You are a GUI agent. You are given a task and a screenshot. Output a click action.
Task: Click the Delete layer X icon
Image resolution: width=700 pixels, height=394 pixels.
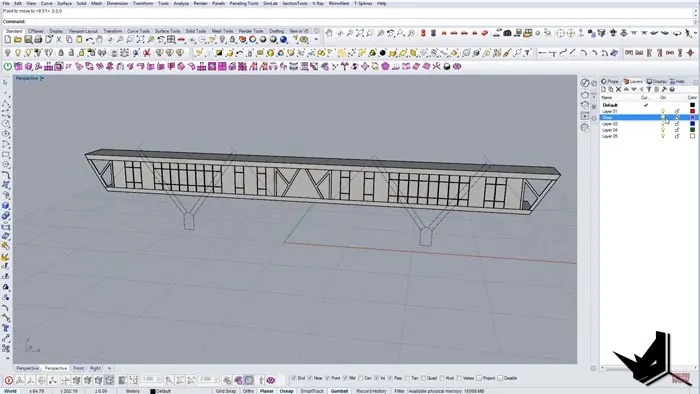tap(618, 89)
